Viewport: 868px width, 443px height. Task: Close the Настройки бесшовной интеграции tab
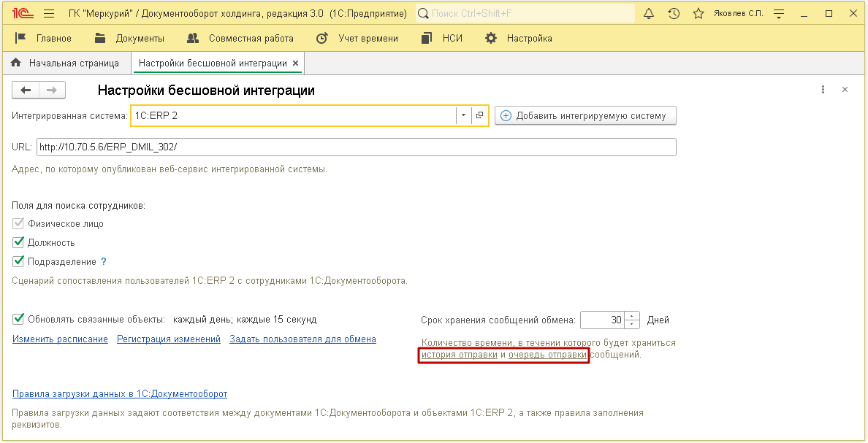296,63
